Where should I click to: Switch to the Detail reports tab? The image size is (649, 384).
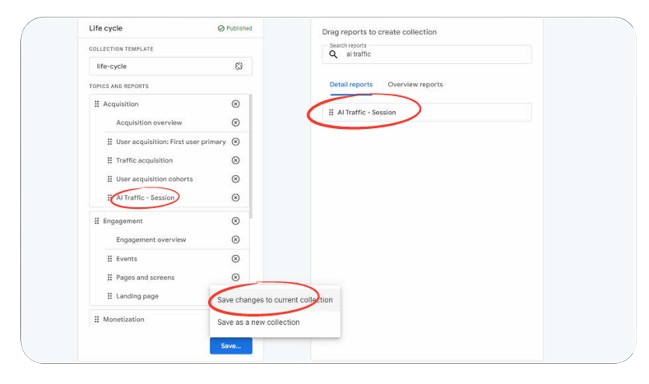tap(351, 84)
